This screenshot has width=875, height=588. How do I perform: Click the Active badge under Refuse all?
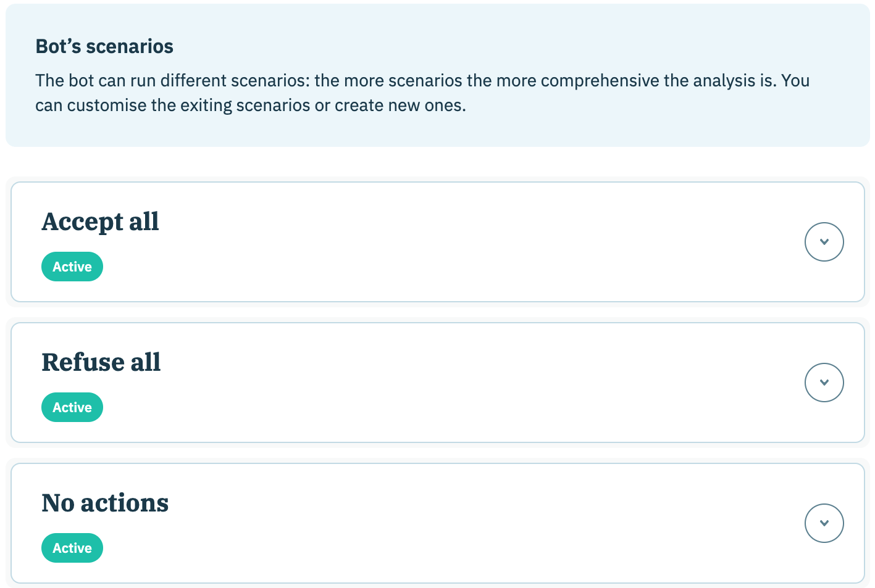tap(72, 407)
